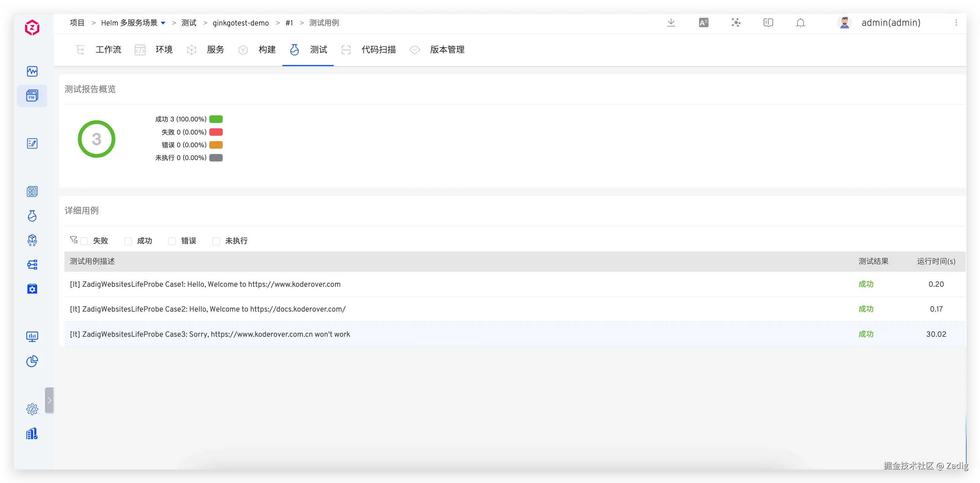
Task: Expand the sidebar with the arrow handle
Action: tap(49, 400)
